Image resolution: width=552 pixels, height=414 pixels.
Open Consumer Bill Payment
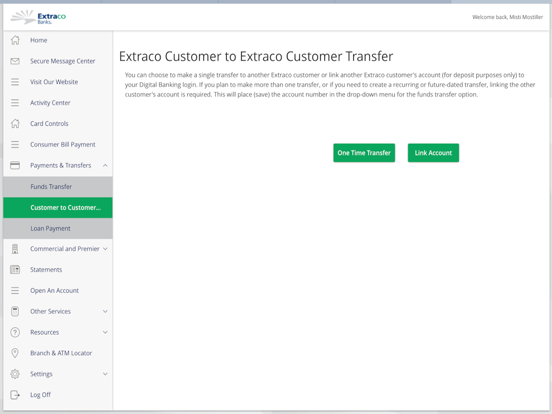click(x=58, y=144)
